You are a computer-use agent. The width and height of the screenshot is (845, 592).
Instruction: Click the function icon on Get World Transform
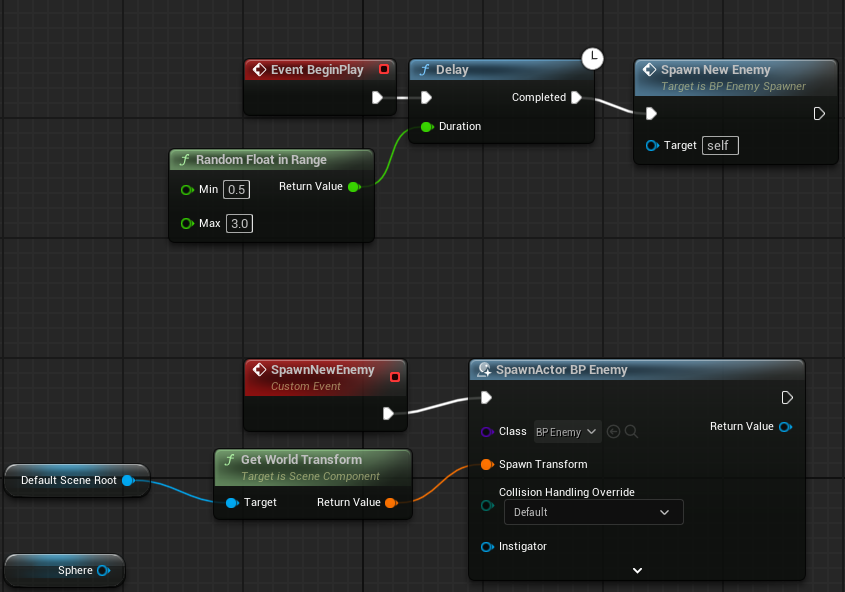(x=230, y=458)
